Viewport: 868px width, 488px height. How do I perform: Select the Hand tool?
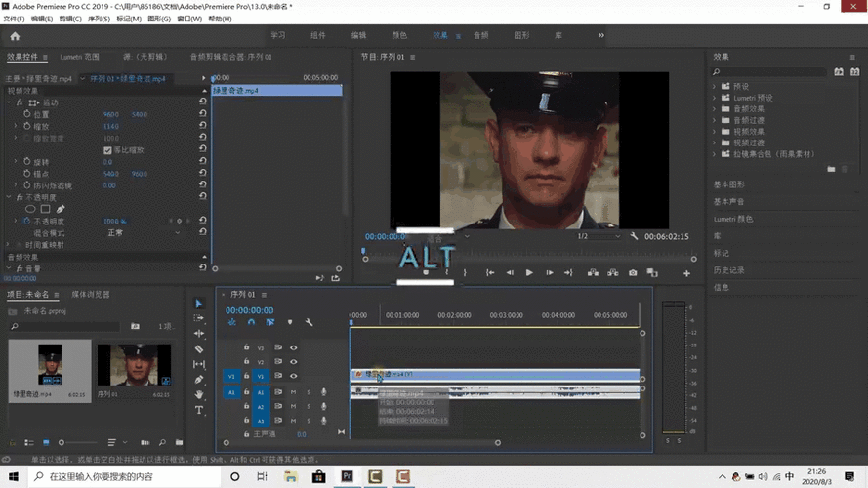199,394
